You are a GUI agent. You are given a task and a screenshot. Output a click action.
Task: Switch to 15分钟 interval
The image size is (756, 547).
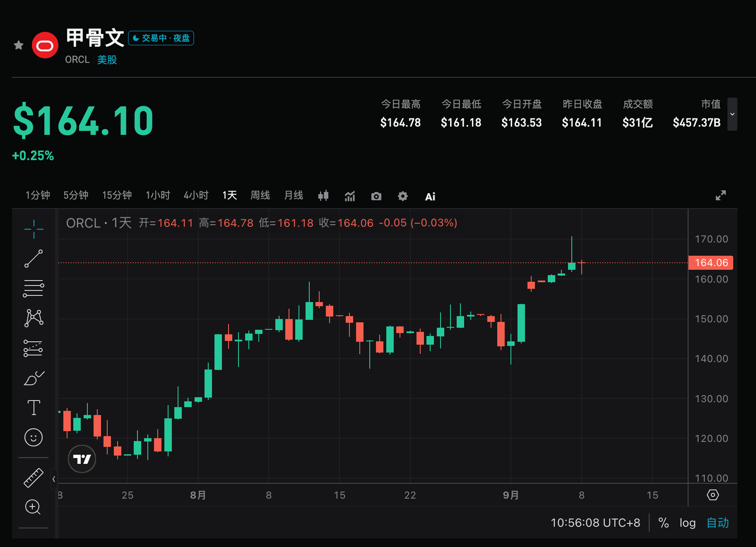click(117, 195)
